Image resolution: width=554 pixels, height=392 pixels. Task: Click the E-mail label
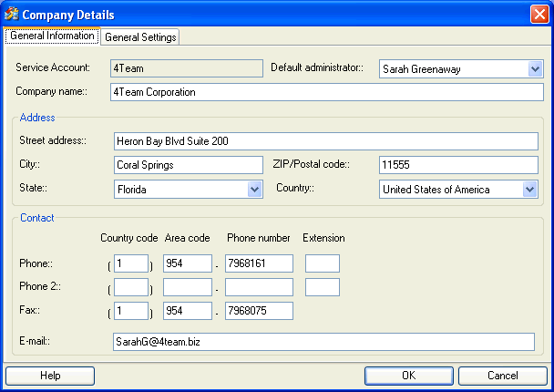35,341
